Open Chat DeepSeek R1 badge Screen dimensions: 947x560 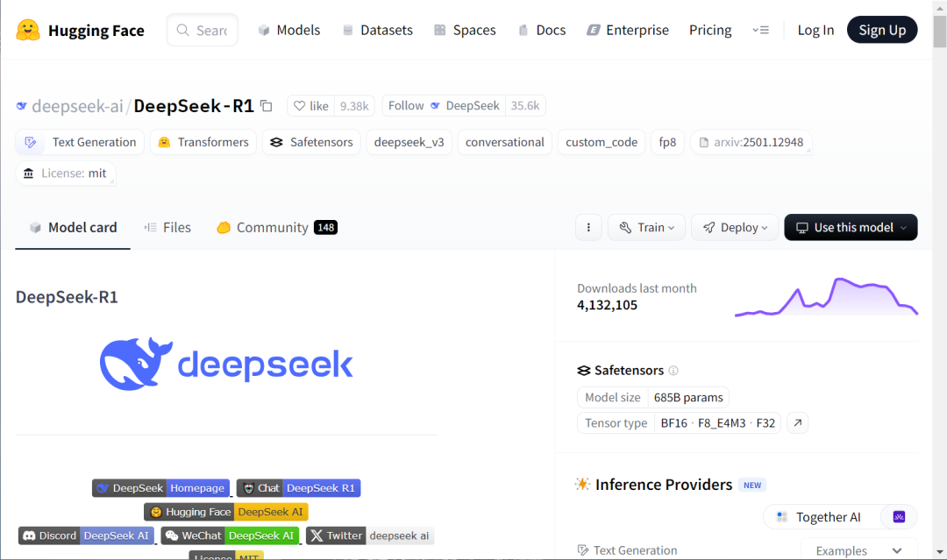coord(299,488)
